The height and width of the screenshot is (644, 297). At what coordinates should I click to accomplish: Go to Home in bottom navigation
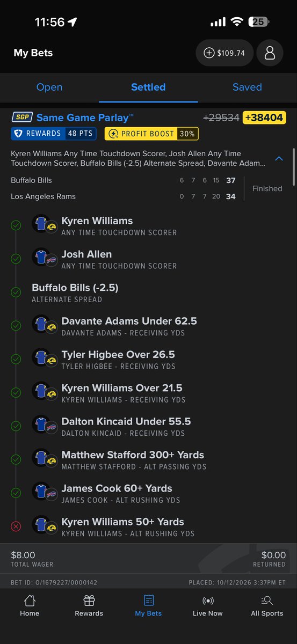[30, 606]
